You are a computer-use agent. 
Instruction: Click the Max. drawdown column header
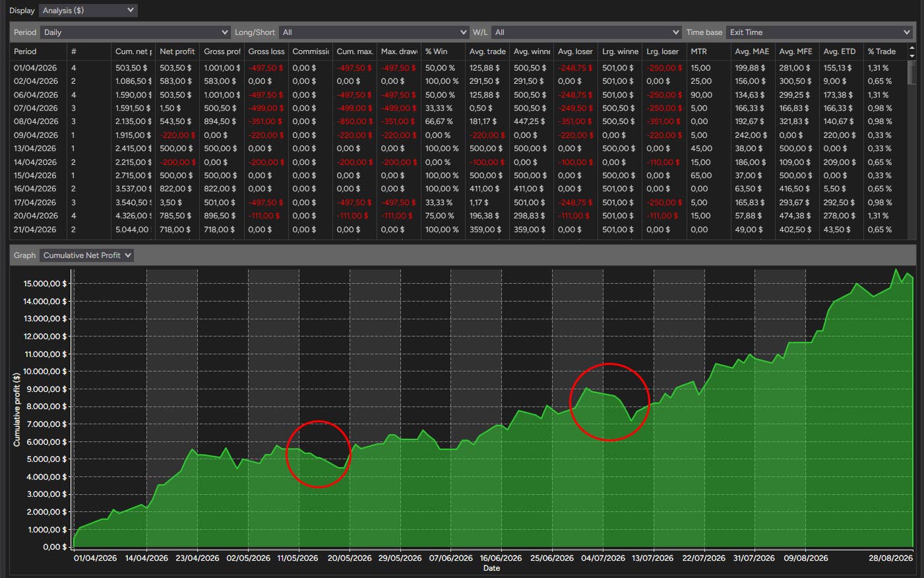click(x=398, y=51)
